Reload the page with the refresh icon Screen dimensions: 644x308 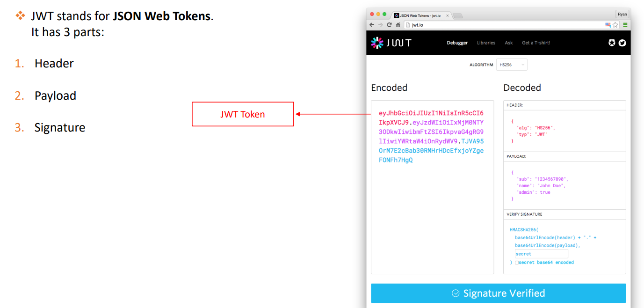point(389,25)
